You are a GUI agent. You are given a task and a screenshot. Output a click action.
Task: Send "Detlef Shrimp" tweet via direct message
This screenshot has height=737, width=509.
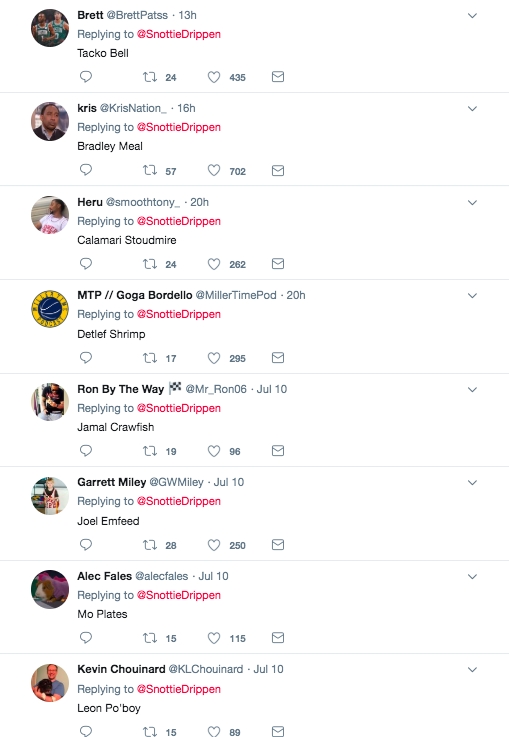[x=278, y=358]
